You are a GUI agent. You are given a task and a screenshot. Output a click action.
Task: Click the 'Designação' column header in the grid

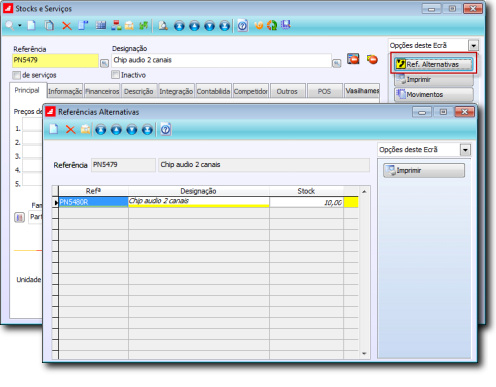(x=199, y=191)
